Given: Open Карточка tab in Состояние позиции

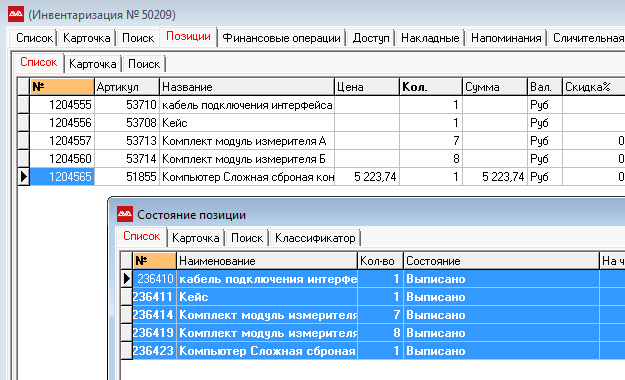Looking at the screenshot, I should [x=196, y=238].
